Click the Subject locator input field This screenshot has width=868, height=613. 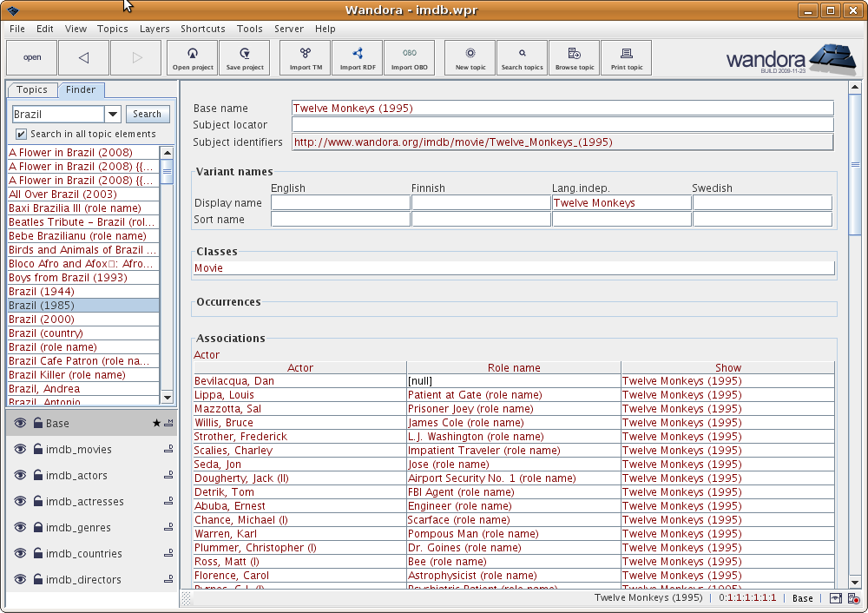[562, 125]
